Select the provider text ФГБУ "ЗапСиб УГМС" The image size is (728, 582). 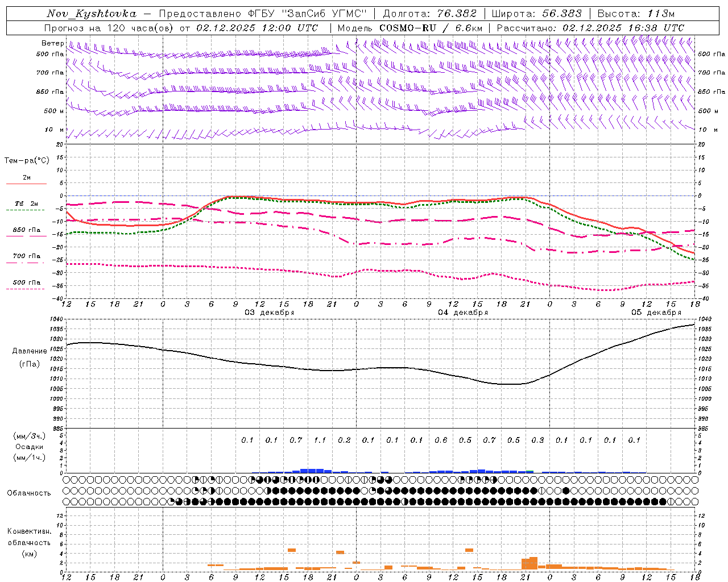coord(308,14)
